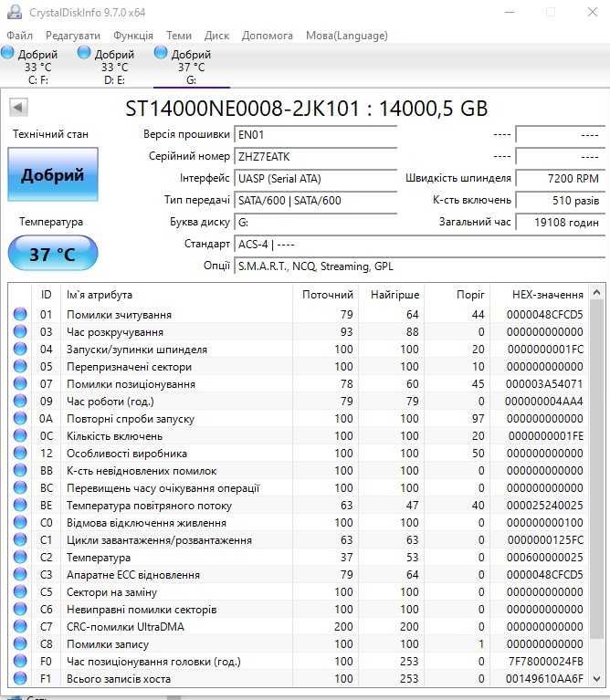
Task: Click status icon for C2 Температура
Action: [20, 557]
